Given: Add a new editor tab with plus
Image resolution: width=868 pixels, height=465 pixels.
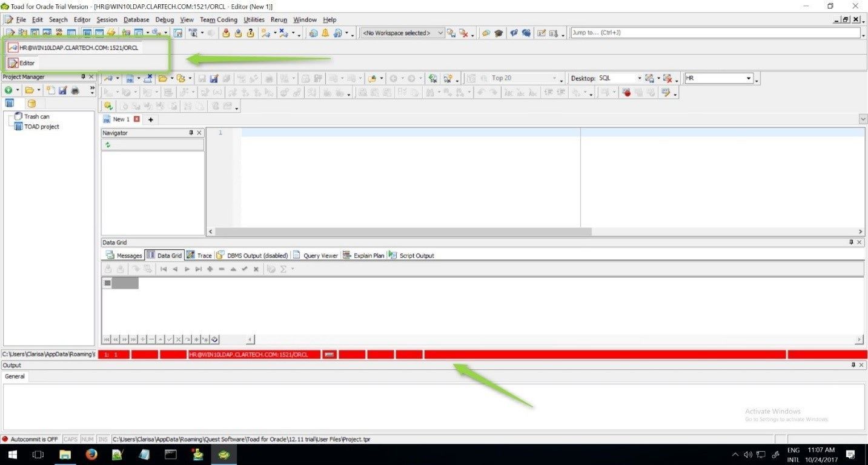Looking at the screenshot, I should pyautogui.click(x=151, y=119).
